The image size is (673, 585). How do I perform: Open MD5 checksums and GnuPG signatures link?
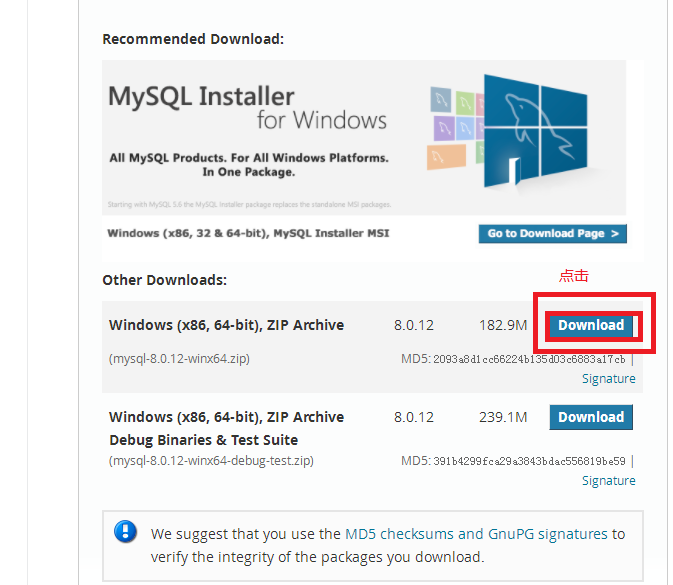click(x=476, y=534)
